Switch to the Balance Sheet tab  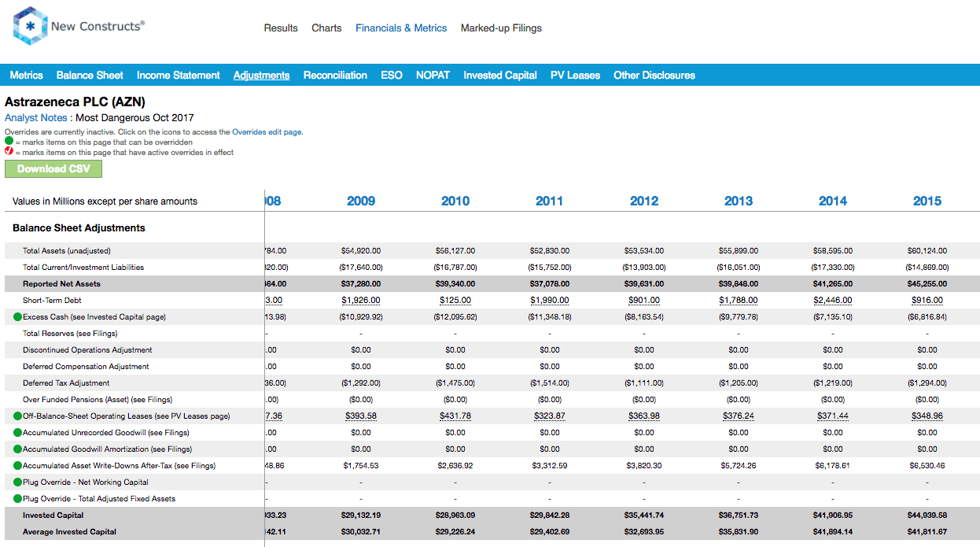pos(90,76)
